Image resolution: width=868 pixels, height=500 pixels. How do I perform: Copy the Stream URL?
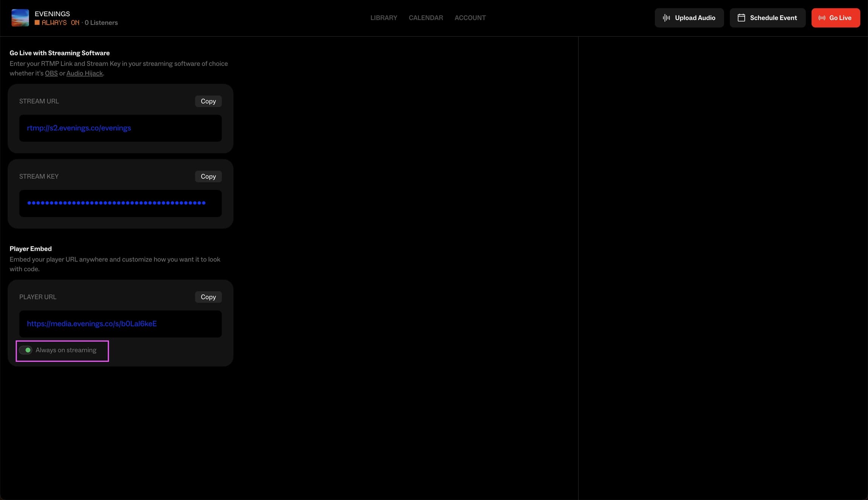(x=208, y=101)
